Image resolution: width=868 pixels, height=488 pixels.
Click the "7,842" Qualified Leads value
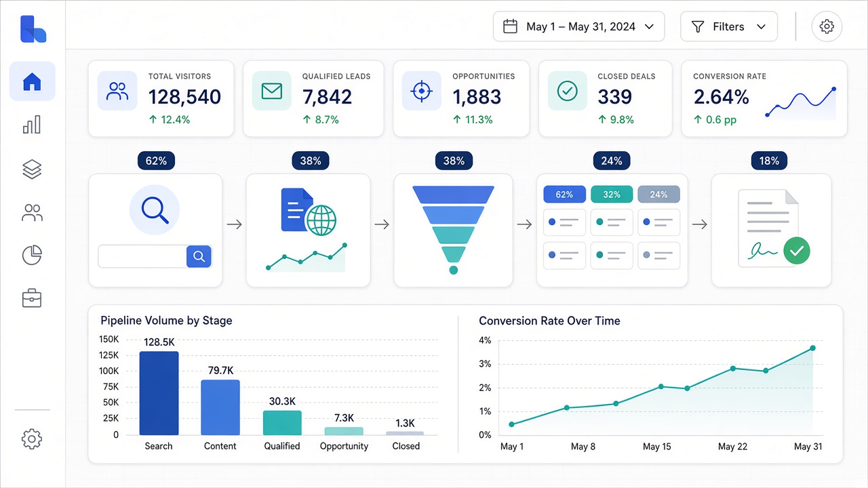click(x=327, y=97)
